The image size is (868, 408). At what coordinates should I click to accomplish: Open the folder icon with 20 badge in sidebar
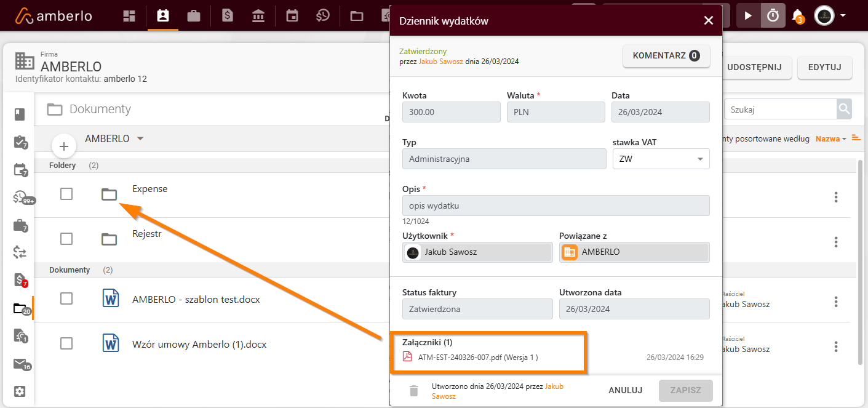(x=22, y=308)
